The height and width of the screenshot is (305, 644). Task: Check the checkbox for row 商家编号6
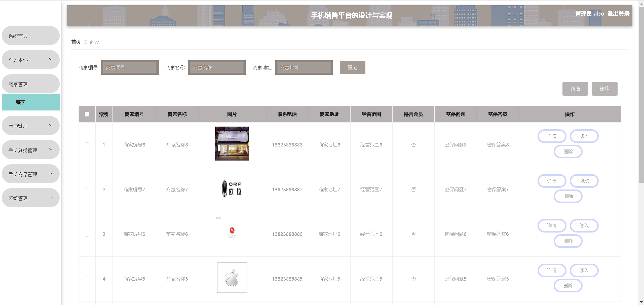coord(87,234)
